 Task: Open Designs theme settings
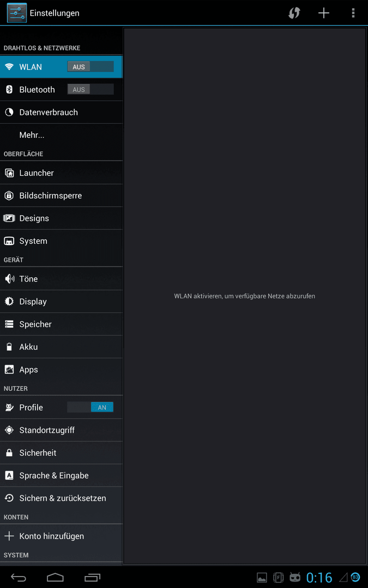61,218
